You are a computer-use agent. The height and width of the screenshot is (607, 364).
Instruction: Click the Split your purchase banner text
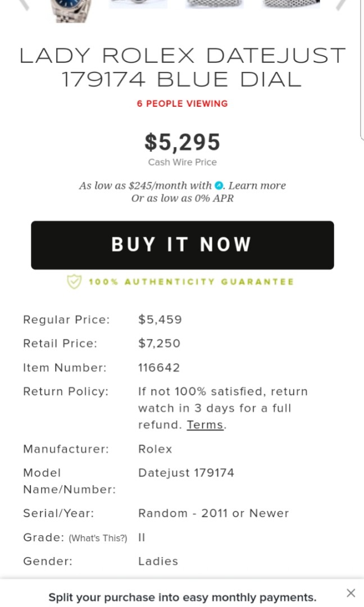tap(181, 597)
